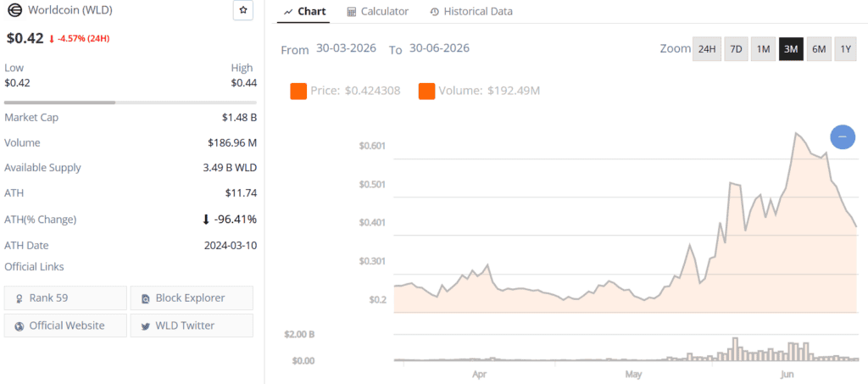
Task: Click the May label on chart axis
Action: tap(633, 375)
